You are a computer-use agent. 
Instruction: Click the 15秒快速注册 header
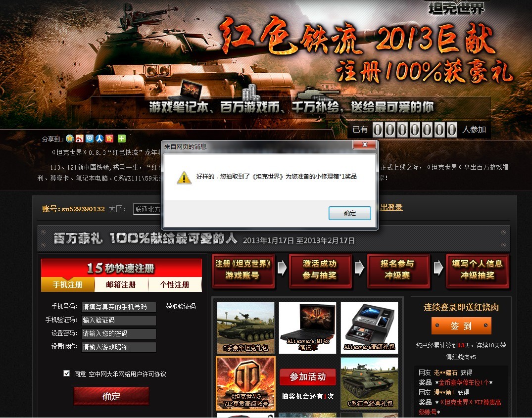121,268
